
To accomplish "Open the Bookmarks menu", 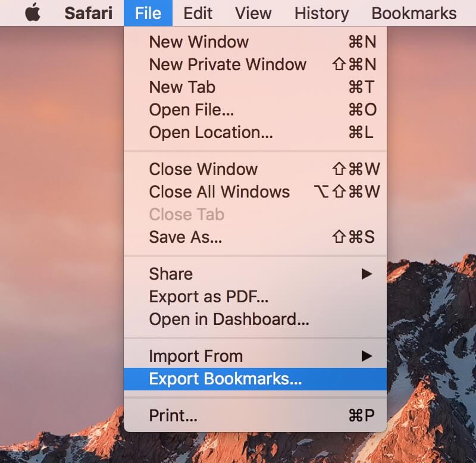I will [x=413, y=13].
